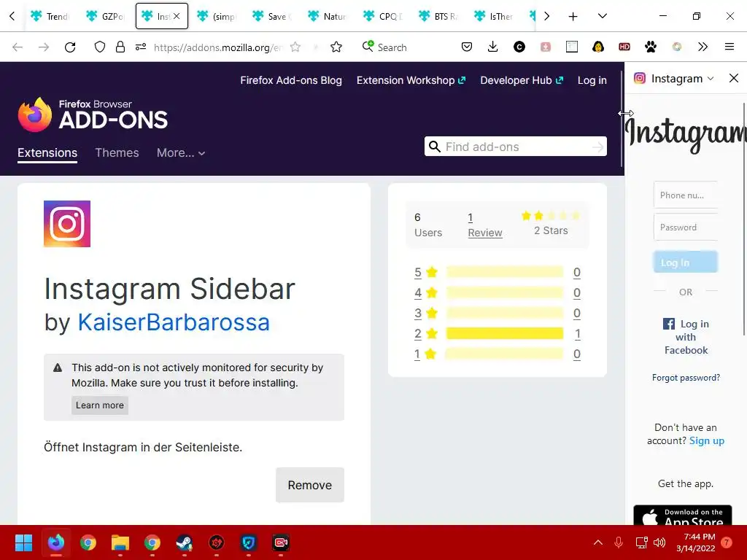Screen dimensions: 747x560
Task: Select the Themes navigation item
Action: point(117,153)
